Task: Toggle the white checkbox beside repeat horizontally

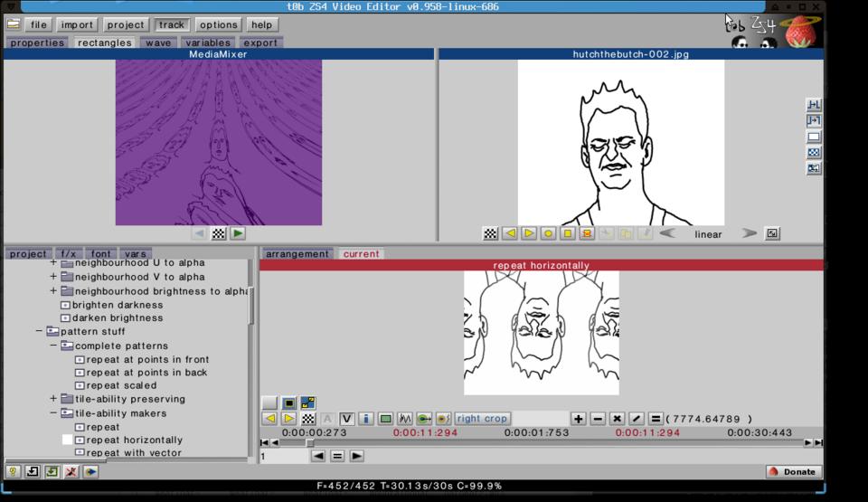Action: 67,440
